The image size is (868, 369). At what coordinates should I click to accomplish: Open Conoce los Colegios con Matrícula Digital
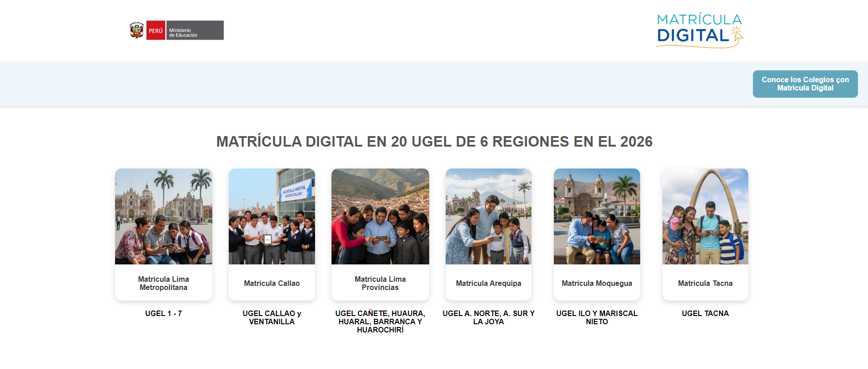[x=805, y=84]
